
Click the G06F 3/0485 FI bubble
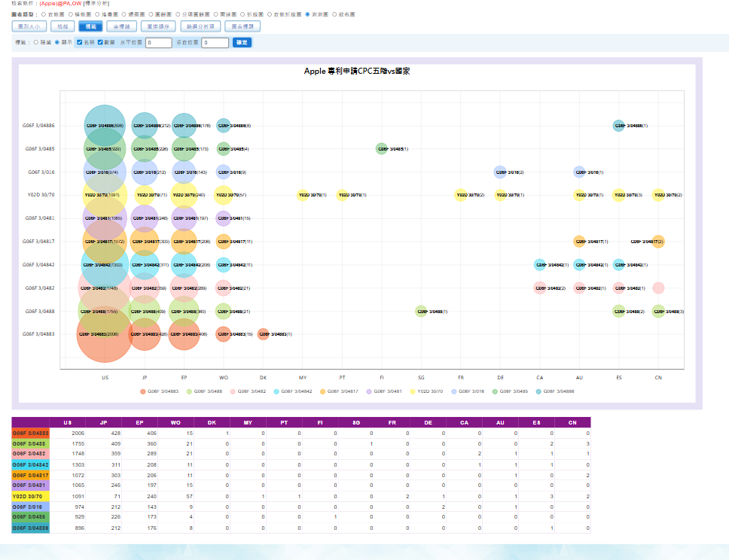pos(381,149)
